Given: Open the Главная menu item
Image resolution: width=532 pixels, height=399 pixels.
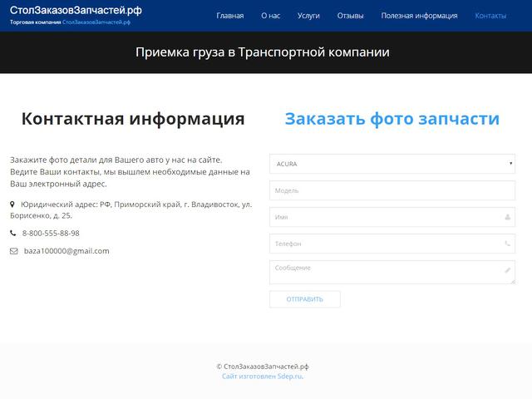Looking at the screenshot, I should point(230,16).
